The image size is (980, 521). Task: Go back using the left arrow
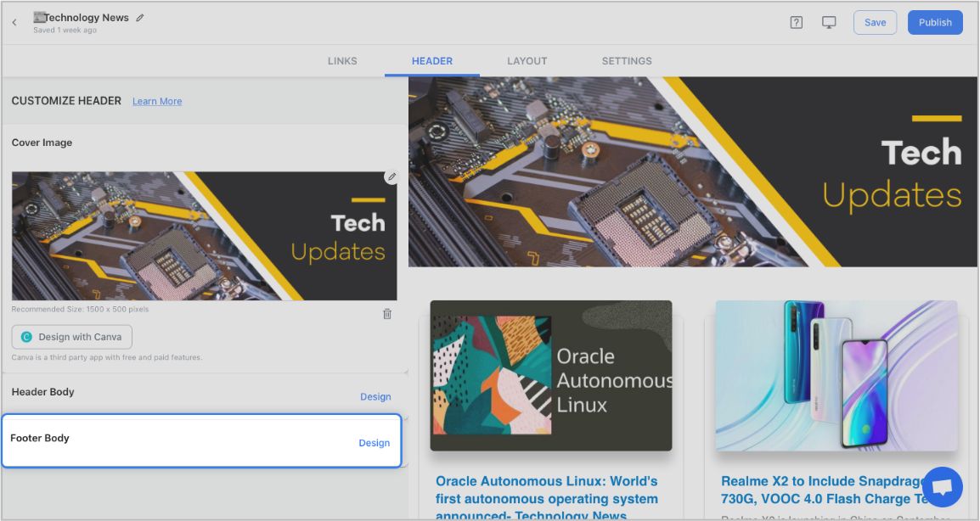click(14, 23)
